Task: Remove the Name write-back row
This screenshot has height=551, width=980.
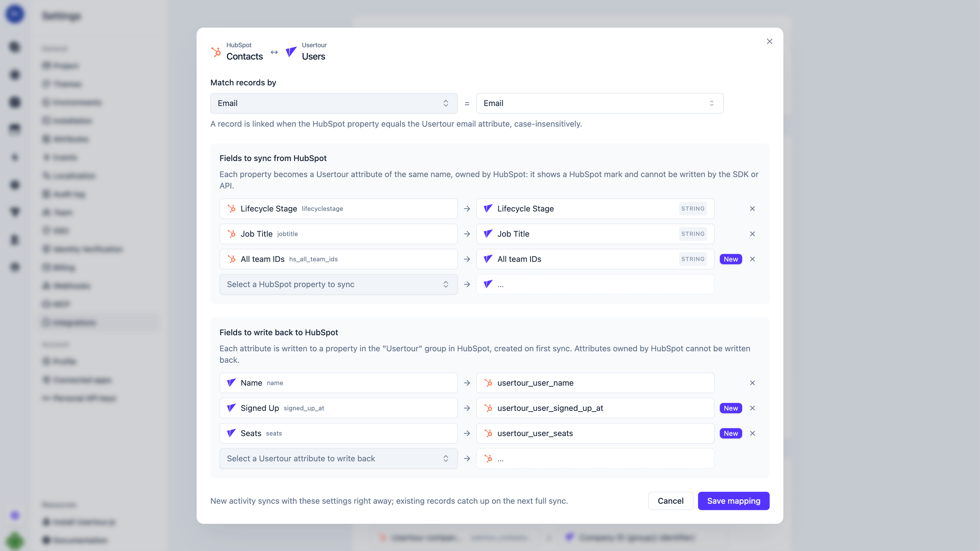Action: (752, 383)
